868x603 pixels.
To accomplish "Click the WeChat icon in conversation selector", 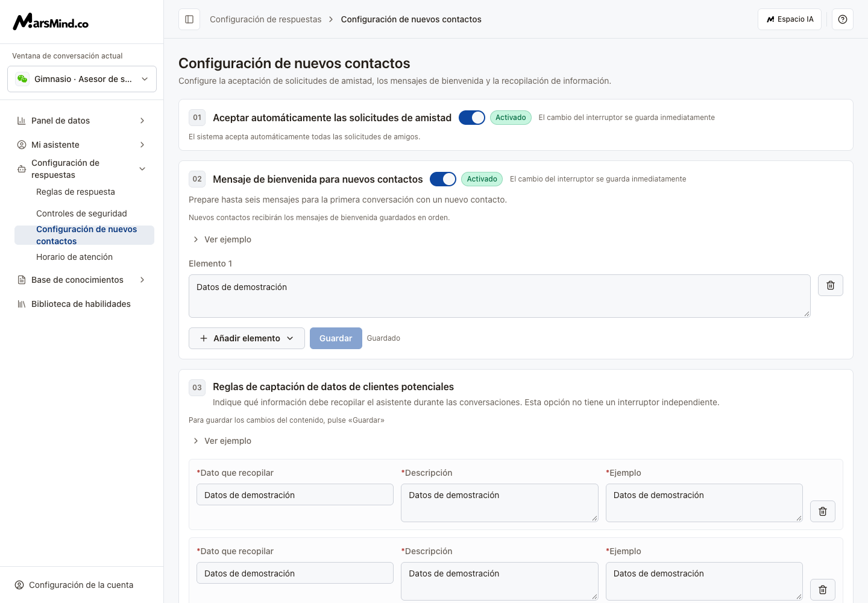I will pyautogui.click(x=22, y=79).
